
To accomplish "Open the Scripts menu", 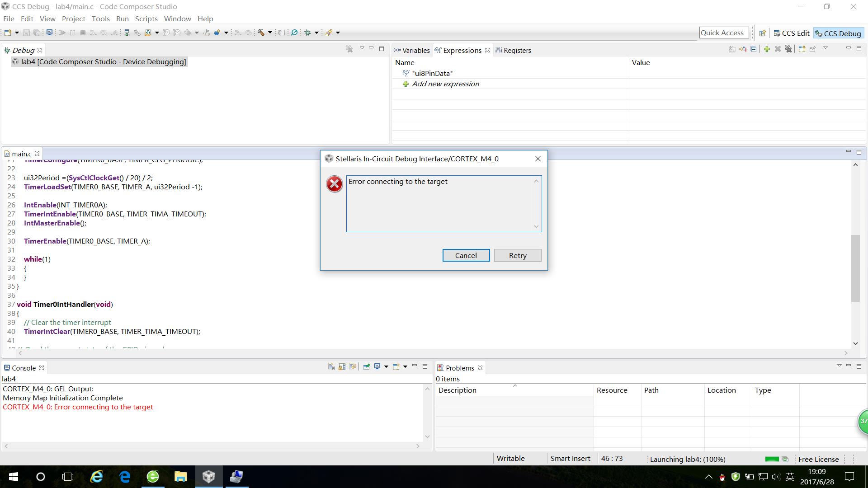I will click(x=146, y=19).
